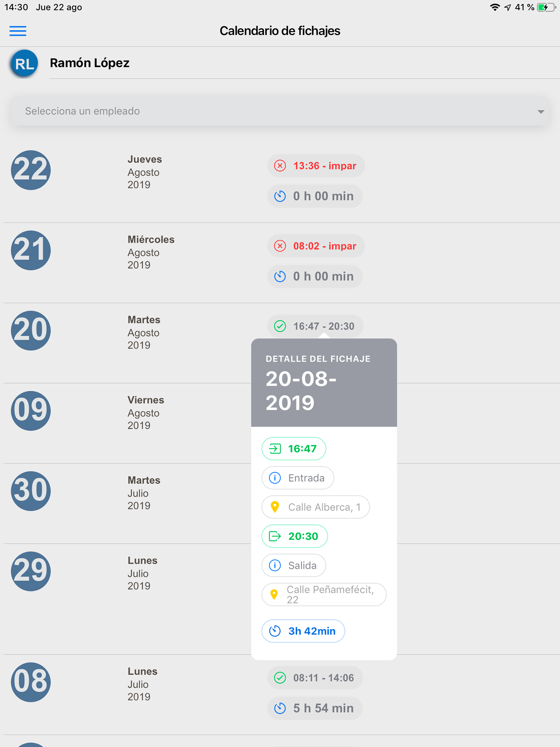Screen dimensions: 560x747
Task: Click the clock icon beside 5 h 54 min
Action: (x=280, y=708)
